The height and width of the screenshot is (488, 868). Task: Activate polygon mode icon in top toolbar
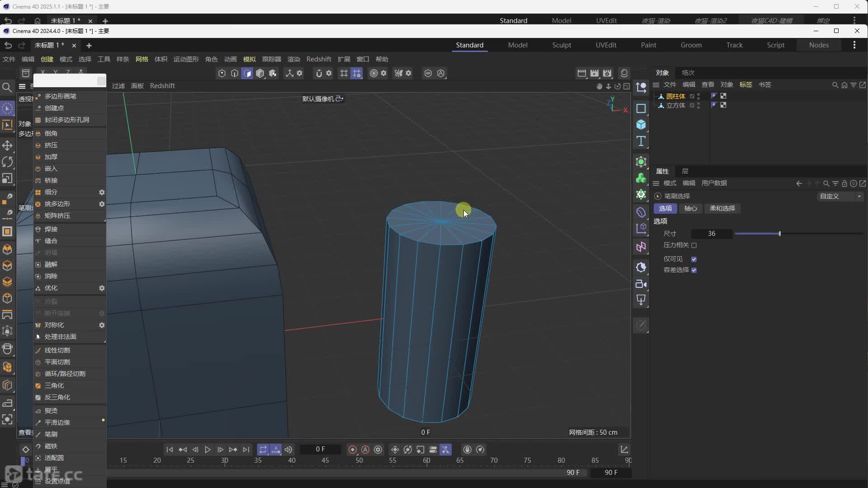coord(247,73)
